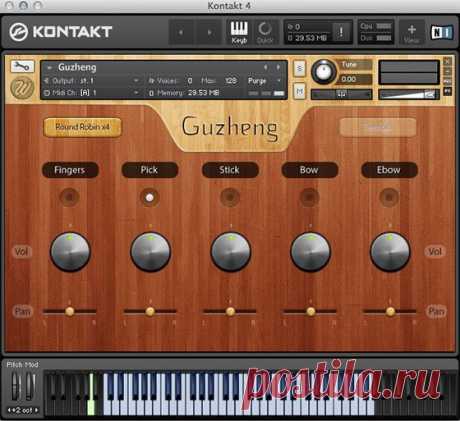
Task: Go to next instrument with header right arrow
Action: click(x=209, y=32)
